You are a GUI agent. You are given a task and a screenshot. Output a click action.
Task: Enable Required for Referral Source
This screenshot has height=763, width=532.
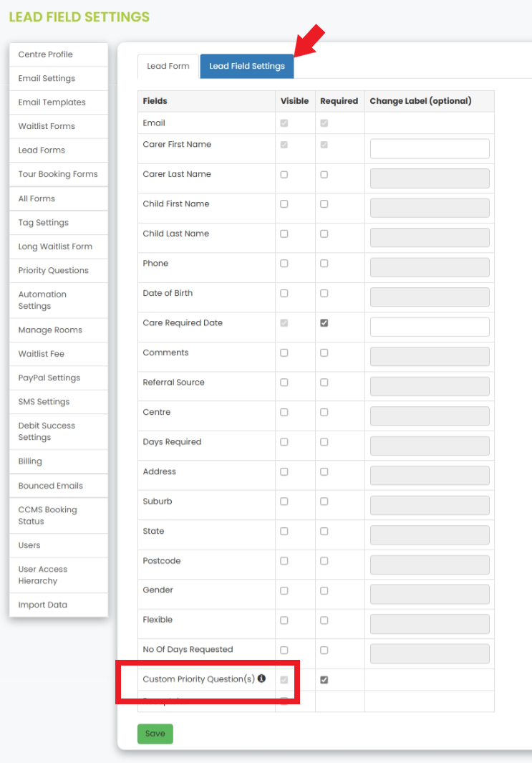(324, 382)
